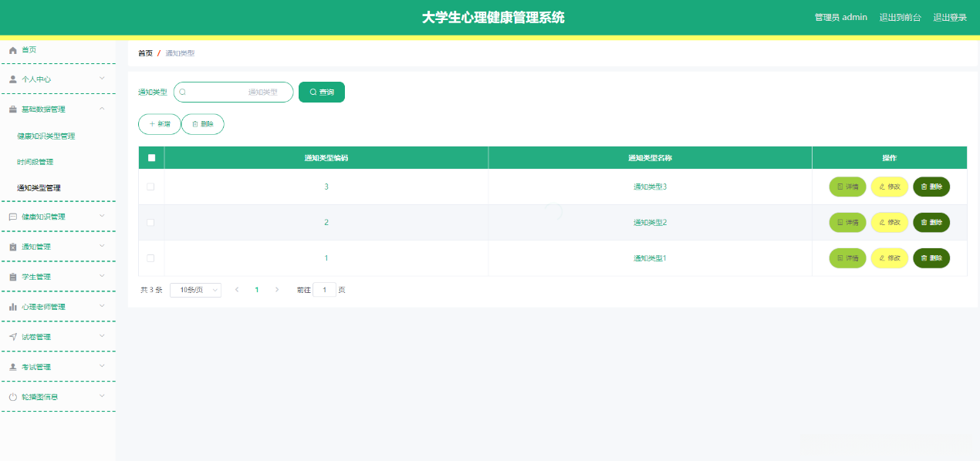Click the 大学生心理健康管理系统 title
The width and height of the screenshot is (980, 461).
[x=493, y=17]
